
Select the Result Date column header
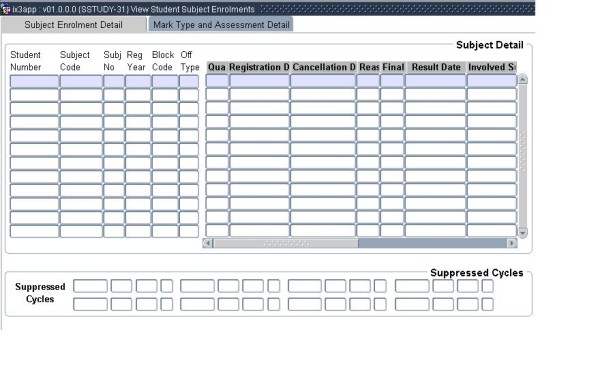(436, 67)
